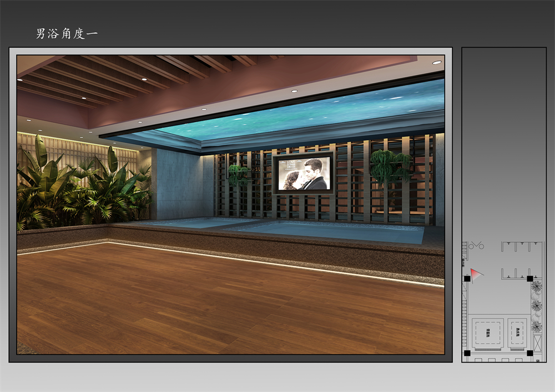Screen dimensions: 555x392
Task: Select the bottom-left black column square
Action: (x=467, y=353)
